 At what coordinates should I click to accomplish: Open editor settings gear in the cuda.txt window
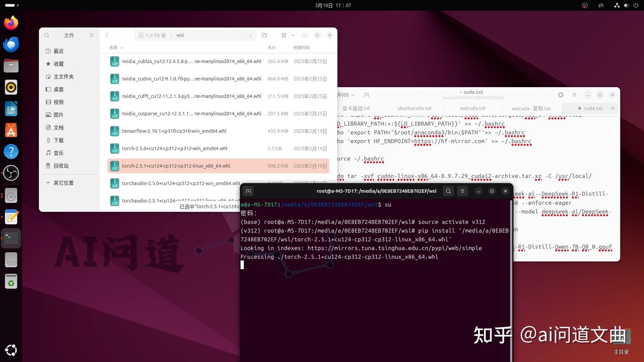(x=560, y=95)
